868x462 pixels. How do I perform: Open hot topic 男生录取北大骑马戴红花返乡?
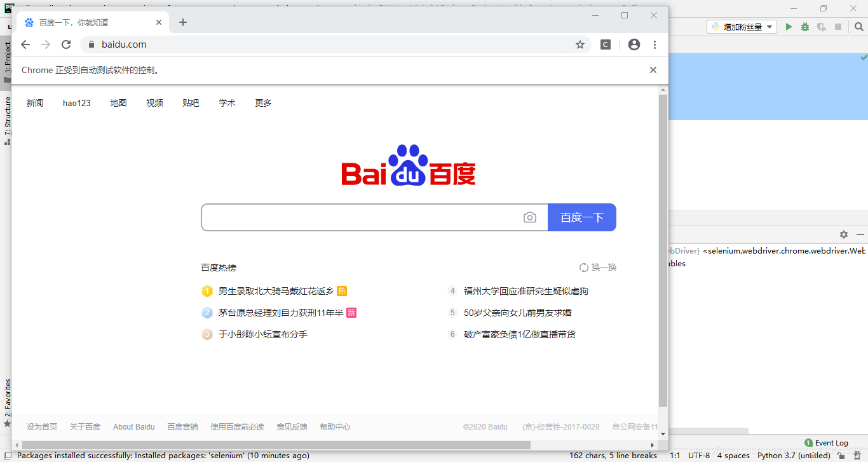tap(276, 291)
